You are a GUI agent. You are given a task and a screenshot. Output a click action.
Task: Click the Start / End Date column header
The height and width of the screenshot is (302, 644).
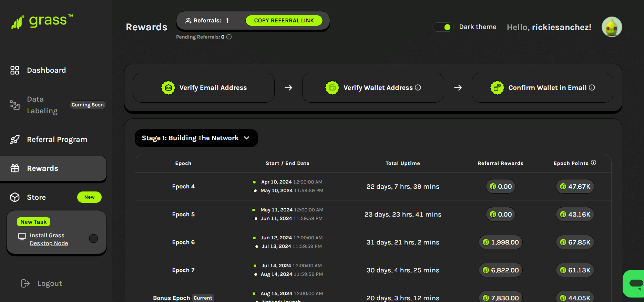coord(287,163)
